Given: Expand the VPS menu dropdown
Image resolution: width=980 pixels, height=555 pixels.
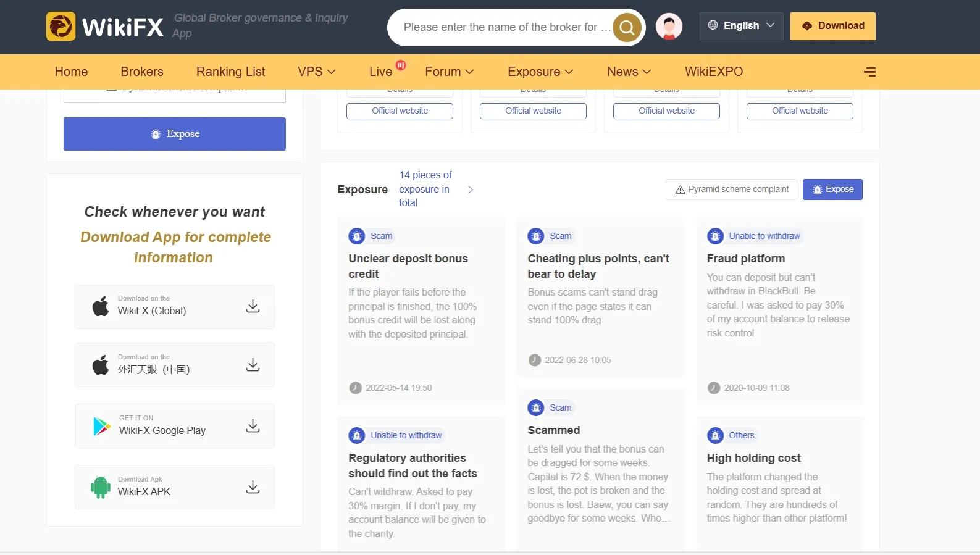Looking at the screenshot, I should point(317,72).
